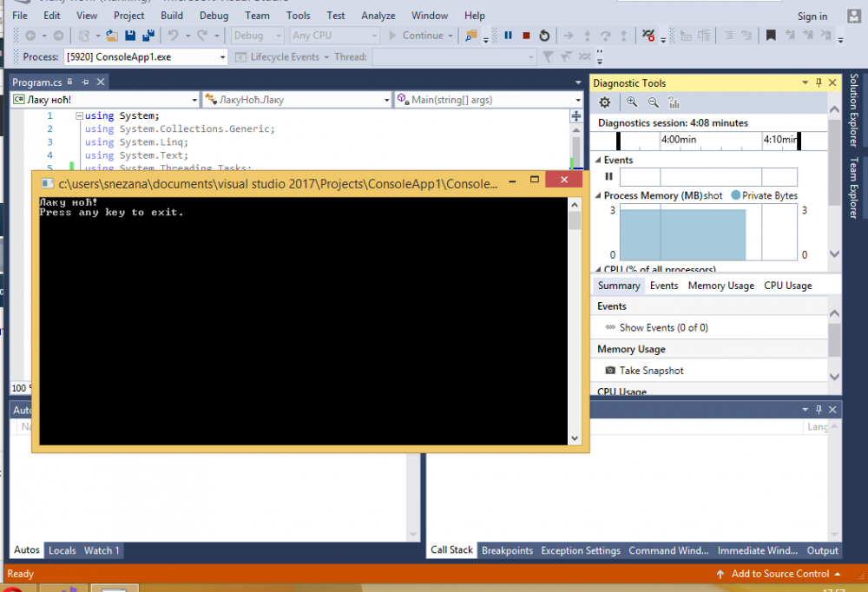
Task: Switch to CPU Usage tab
Action: (x=788, y=286)
